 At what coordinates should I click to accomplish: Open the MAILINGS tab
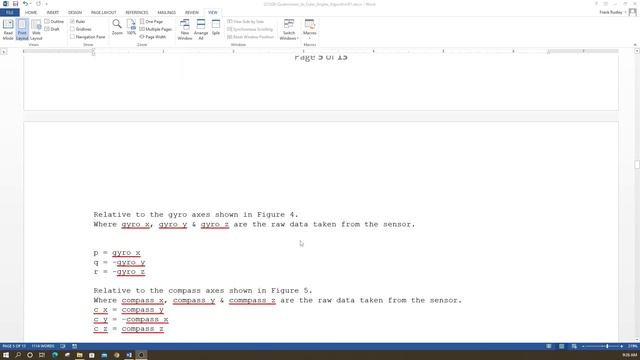coord(167,12)
